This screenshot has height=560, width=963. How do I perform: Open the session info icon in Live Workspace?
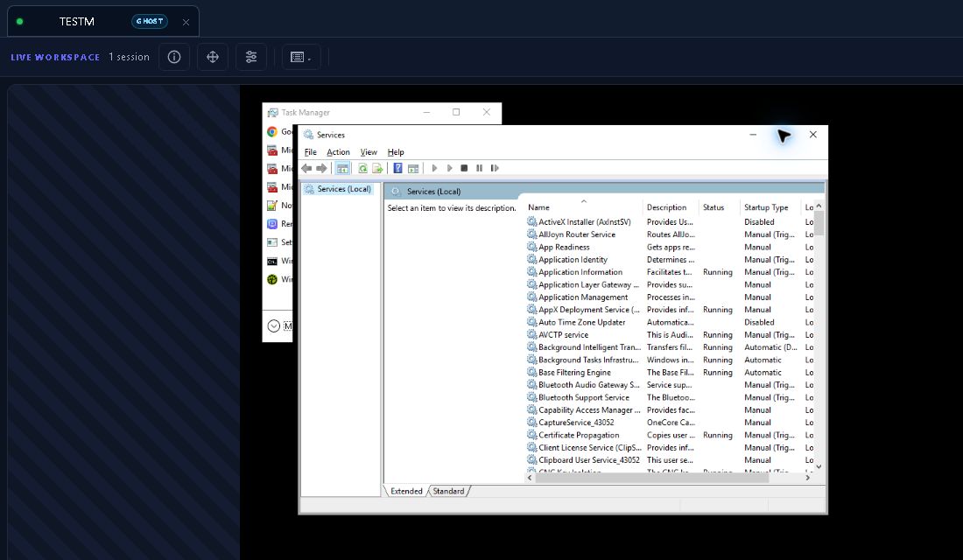pyautogui.click(x=174, y=57)
